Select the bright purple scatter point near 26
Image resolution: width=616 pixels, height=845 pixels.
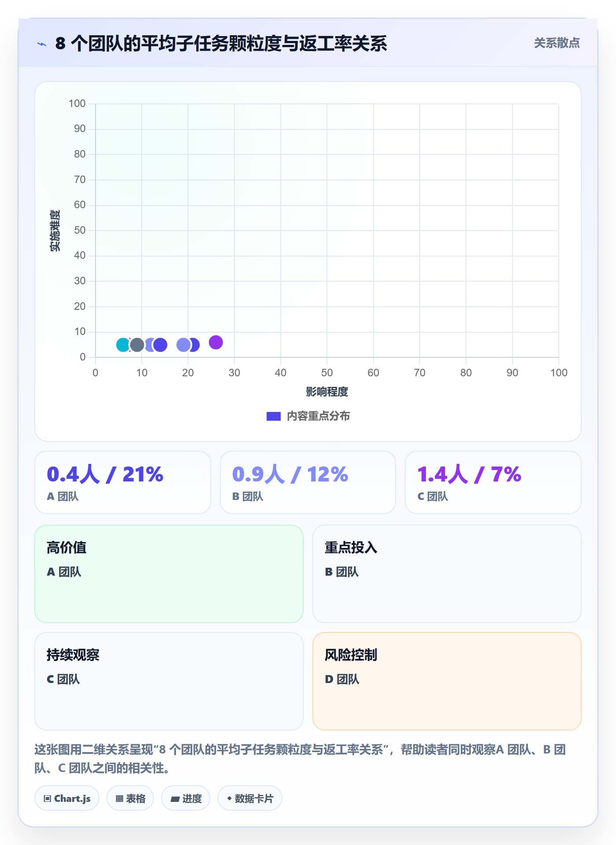tap(216, 342)
